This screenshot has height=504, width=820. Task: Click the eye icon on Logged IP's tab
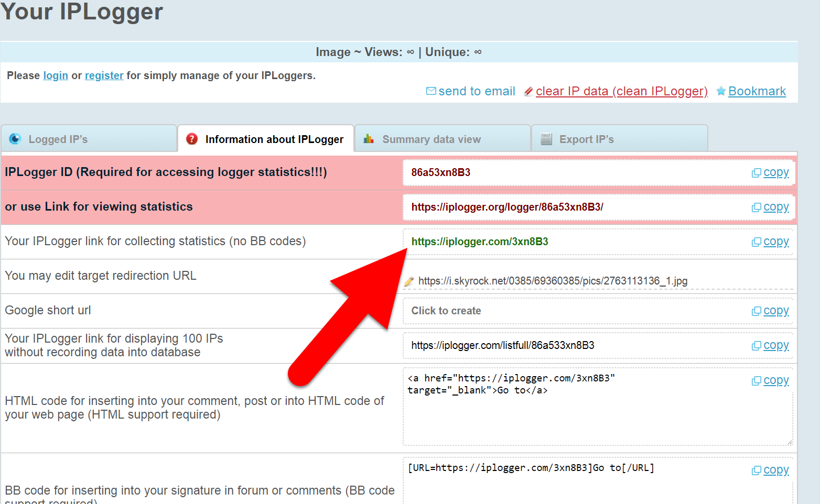(15, 139)
